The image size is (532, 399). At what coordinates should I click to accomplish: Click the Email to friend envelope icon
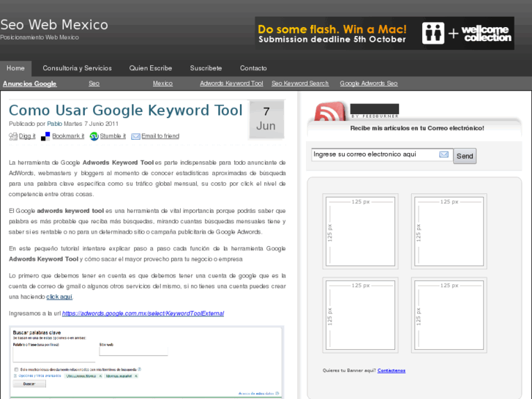[x=135, y=136]
